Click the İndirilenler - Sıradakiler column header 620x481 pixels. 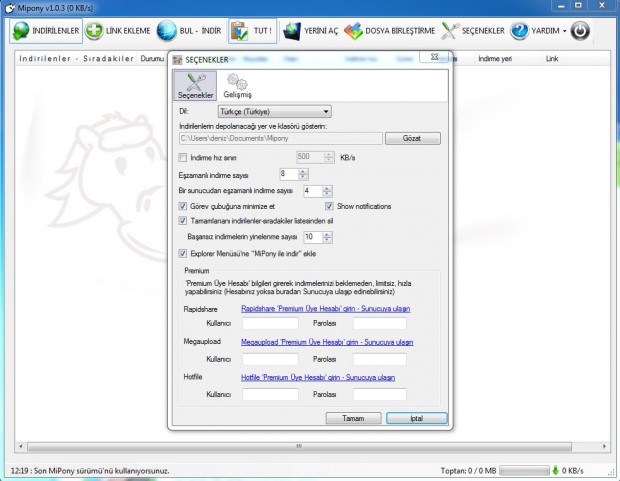[77, 59]
